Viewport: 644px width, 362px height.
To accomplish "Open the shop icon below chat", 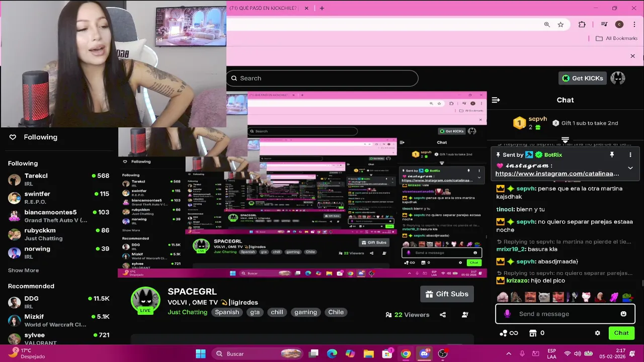I will tap(533, 333).
